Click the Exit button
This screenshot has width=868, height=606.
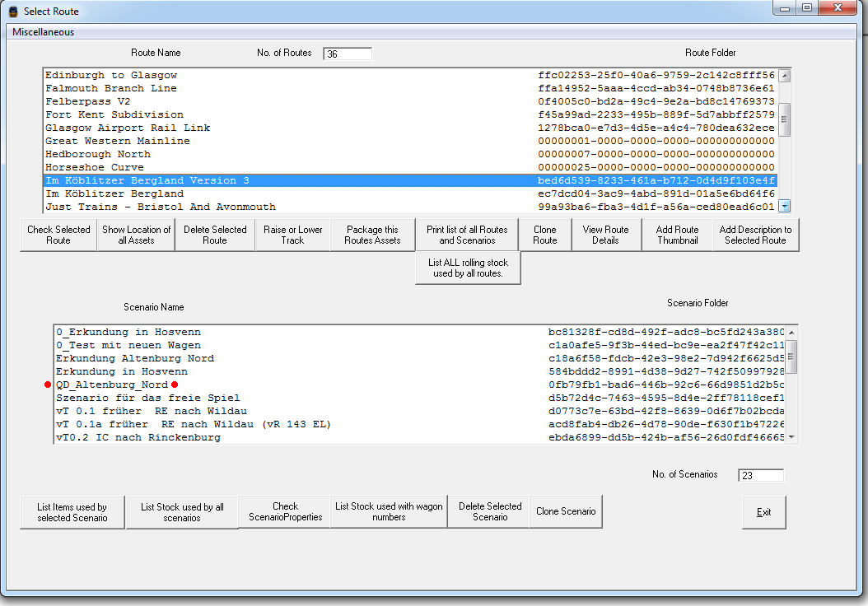tap(763, 512)
